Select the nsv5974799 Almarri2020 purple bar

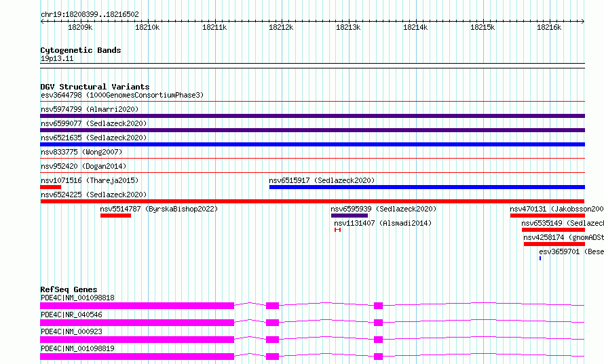(x=312, y=116)
